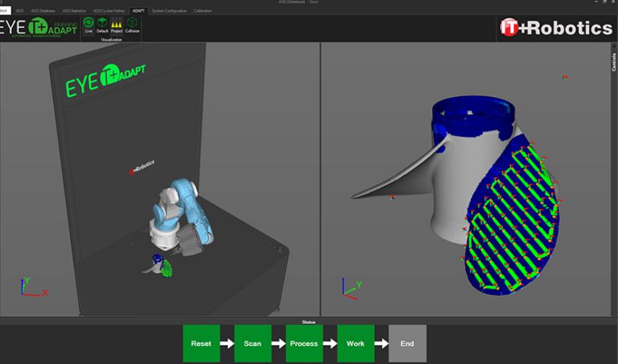Viewport: 618px width, 364px height.
Task: Toggle the Project visualization icon
Action: point(117,24)
